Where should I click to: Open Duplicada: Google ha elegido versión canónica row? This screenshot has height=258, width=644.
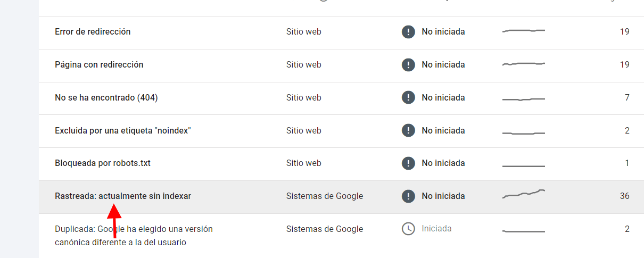tap(341, 236)
